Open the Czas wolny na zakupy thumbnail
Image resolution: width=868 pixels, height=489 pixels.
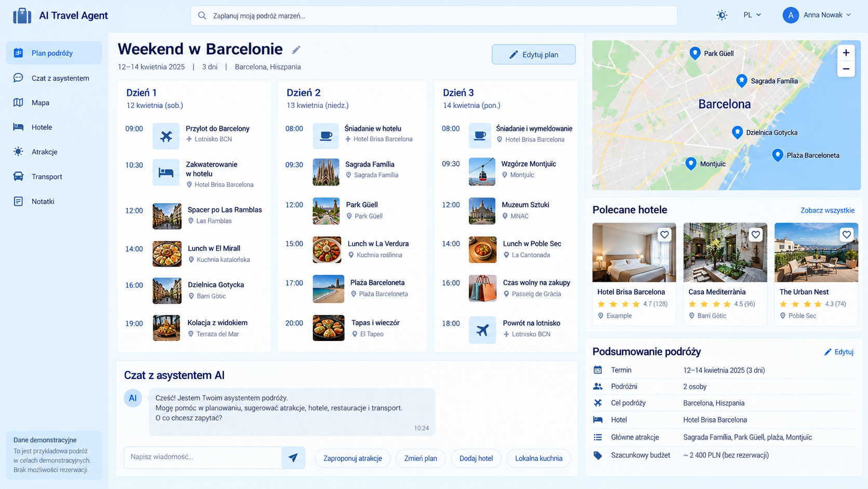click(x=482, y=288)
